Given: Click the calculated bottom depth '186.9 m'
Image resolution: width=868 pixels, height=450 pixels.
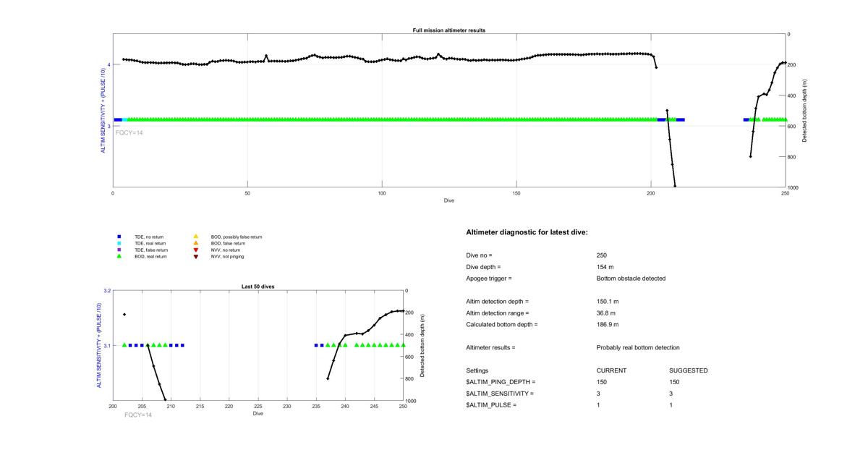Looking at the screenshot, I should 608,325.
